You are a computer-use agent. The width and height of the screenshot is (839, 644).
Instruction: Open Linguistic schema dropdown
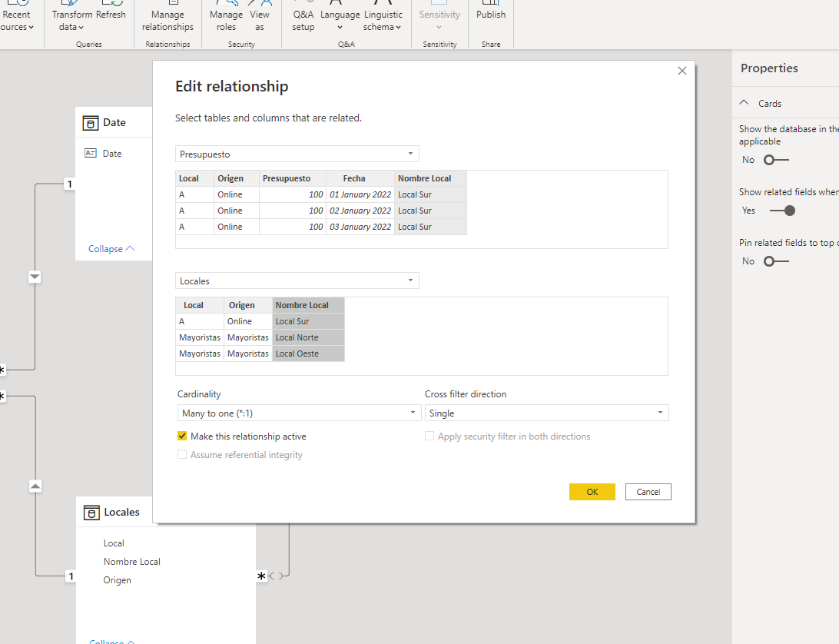click(383, 20)
